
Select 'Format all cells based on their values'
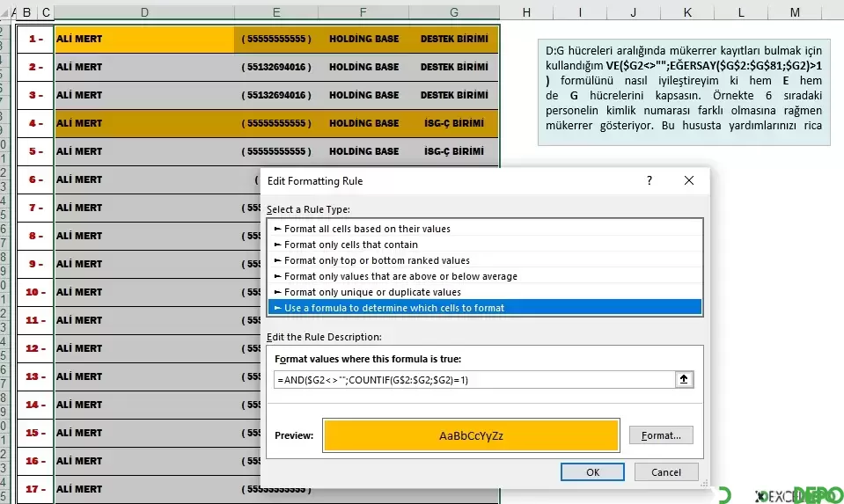coord(485,229)
